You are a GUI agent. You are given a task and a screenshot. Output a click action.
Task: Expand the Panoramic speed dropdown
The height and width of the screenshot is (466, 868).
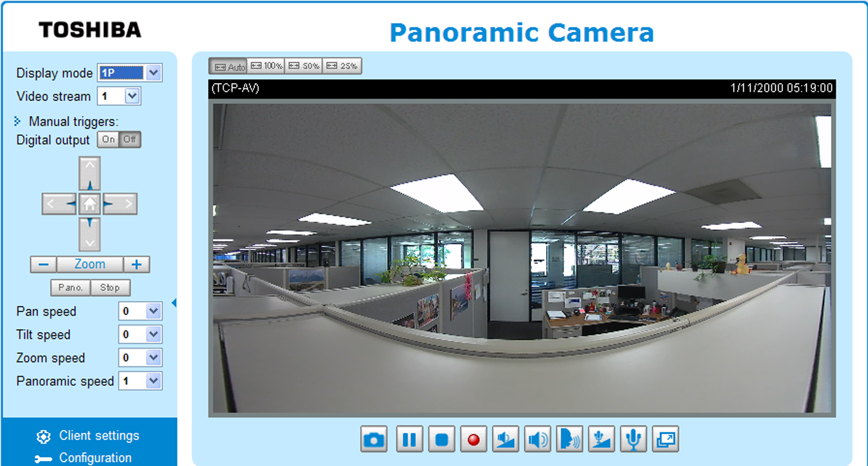pos(140,381)
